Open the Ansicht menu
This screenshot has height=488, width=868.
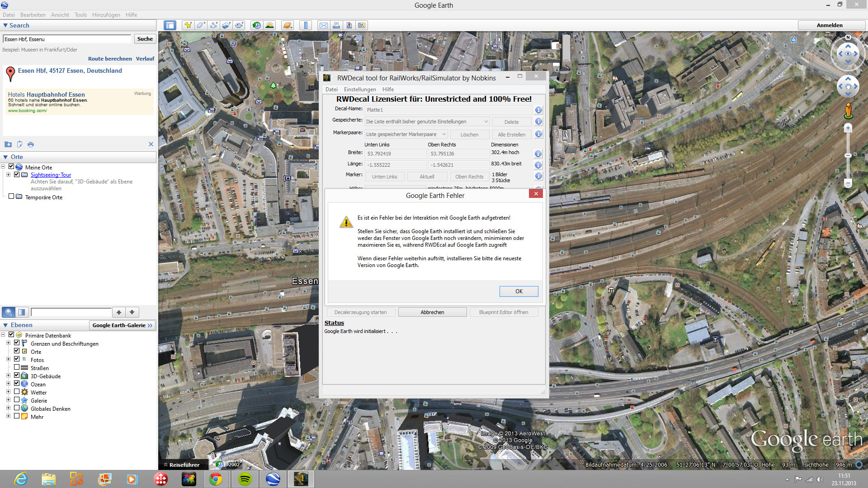click(60, 15)
